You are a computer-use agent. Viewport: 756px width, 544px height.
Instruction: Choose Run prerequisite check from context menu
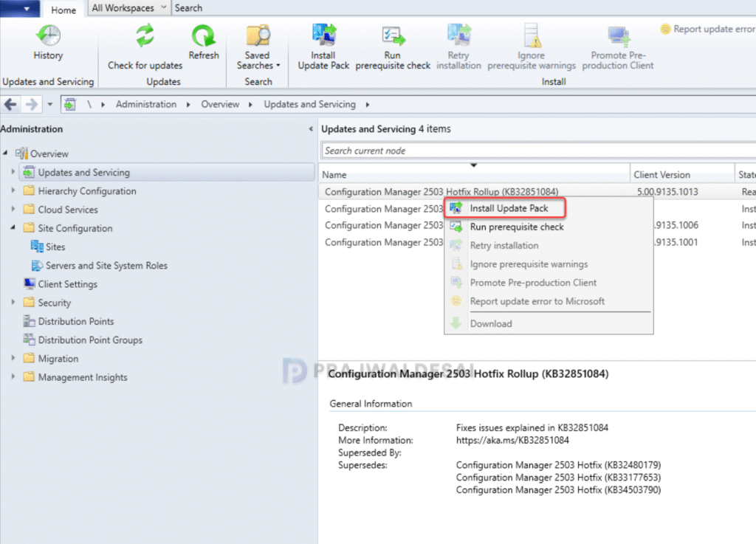coord(517,227)
